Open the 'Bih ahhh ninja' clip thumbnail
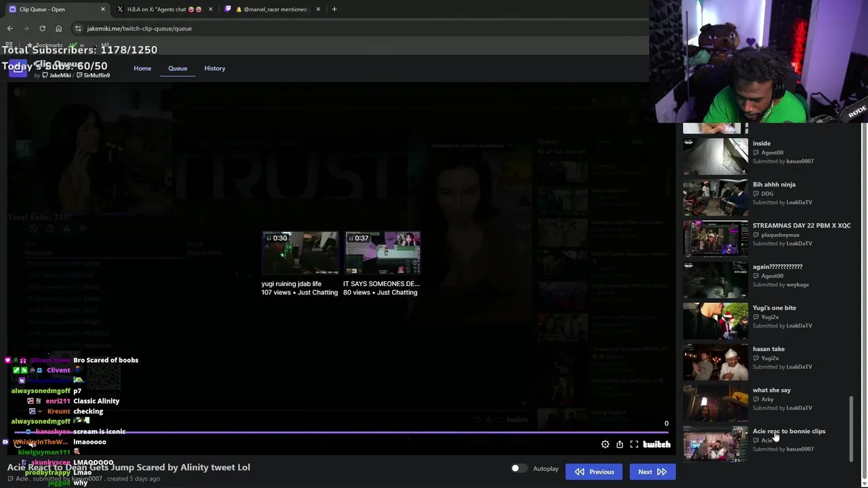Screen dimensions: 868x488 [x=715, y=197]
